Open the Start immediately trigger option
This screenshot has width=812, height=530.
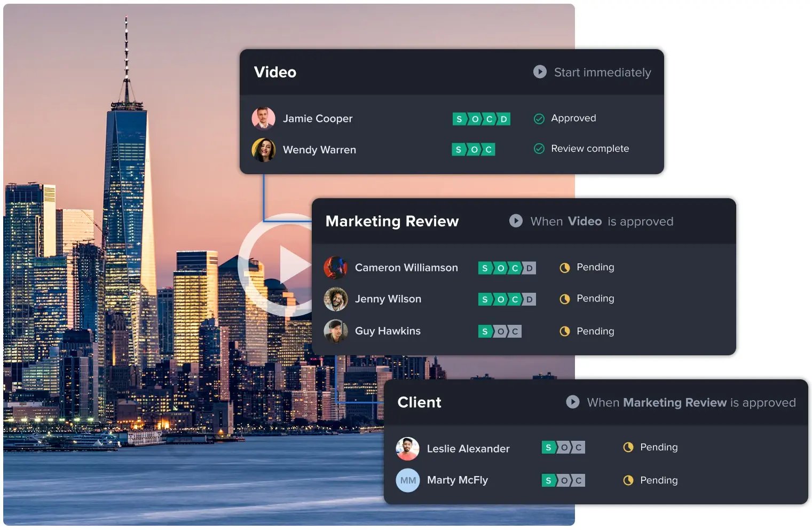click(602, 73)
